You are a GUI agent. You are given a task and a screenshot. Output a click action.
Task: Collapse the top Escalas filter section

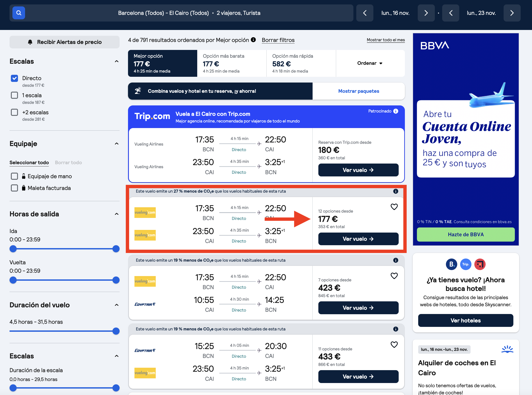(x=117, y=61)
